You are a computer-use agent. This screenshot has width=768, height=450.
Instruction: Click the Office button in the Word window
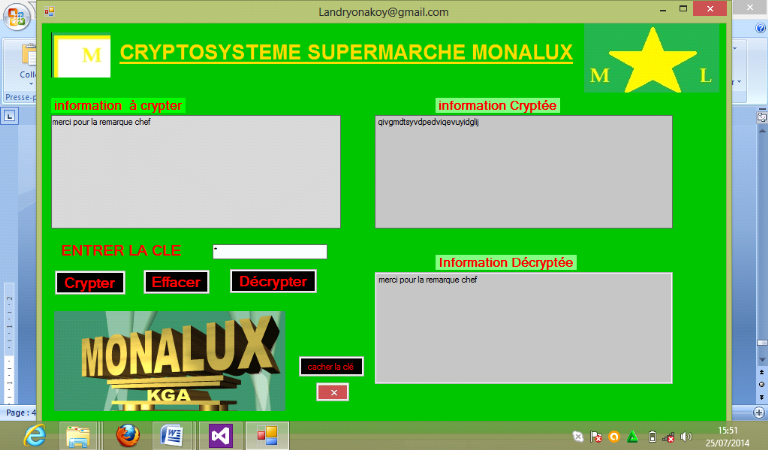[17, 17]
